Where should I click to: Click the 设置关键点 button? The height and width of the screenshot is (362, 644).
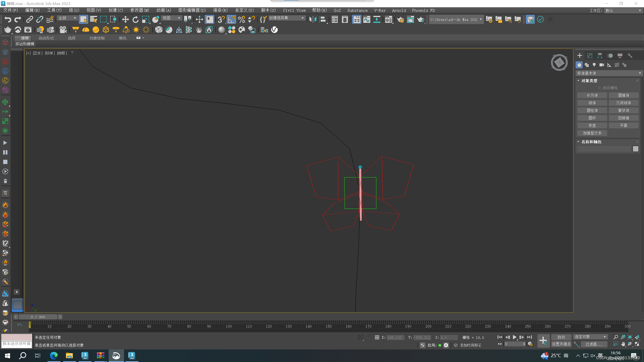[561, 344]
